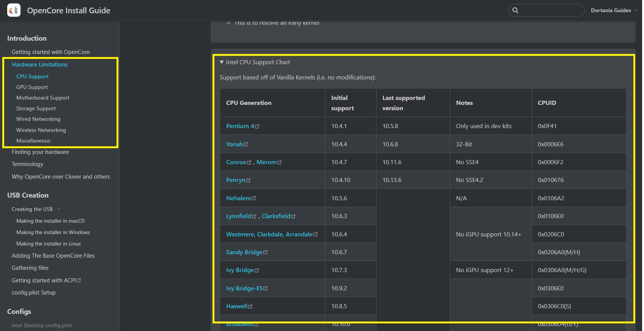This screenshot has width=644, height=331.
Task: Open the Westmere, Clarkdale, Arrandale link
Action: 269,234
